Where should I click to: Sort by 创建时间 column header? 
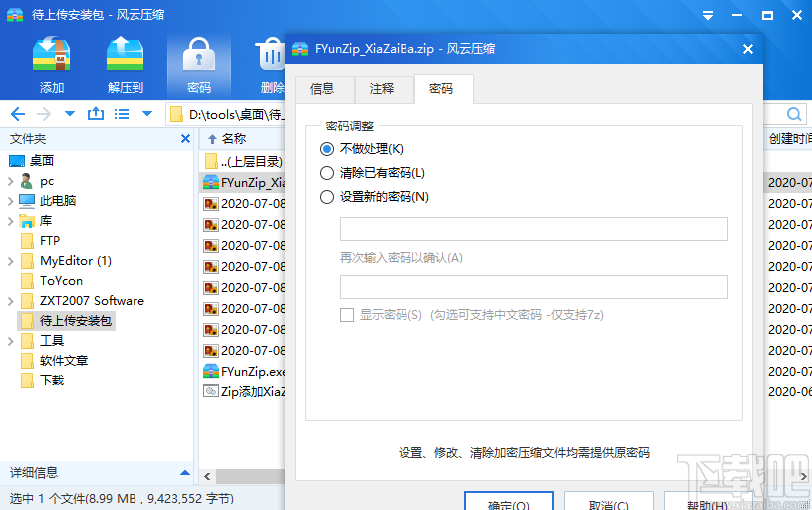click(x=789, y=138)
